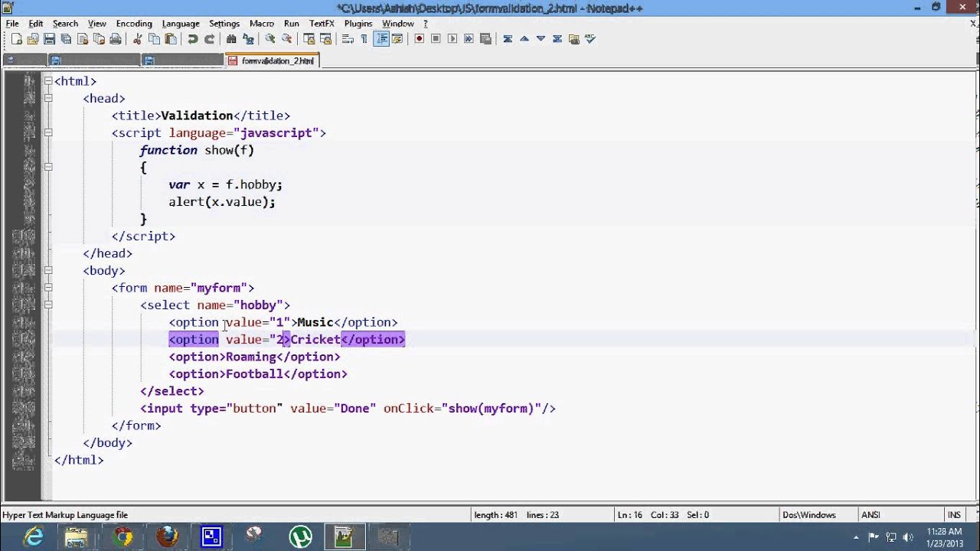Show hidden system tray icons arrow
The width and height of the screenshot is (980, 551).
click(855, 537)
